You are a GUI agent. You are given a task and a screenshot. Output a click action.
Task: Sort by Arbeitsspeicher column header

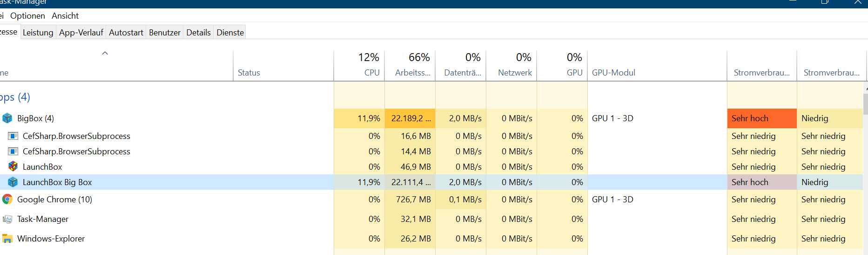click(410, 65)
